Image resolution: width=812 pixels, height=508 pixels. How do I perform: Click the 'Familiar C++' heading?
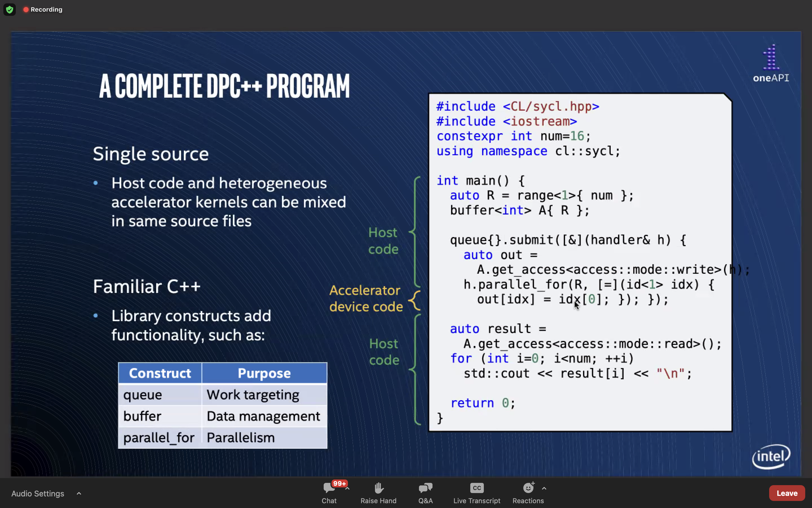[x=147, y=286]
